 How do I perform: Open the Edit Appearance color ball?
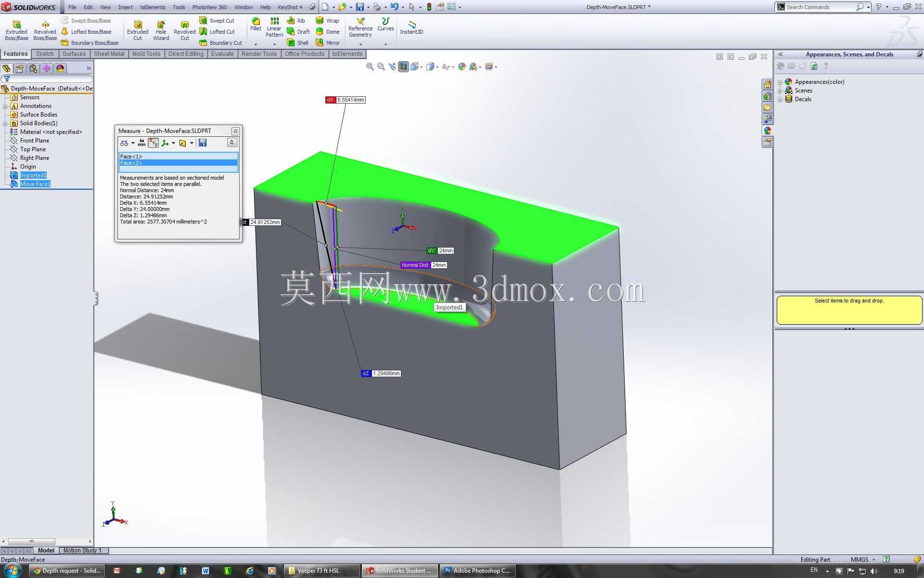click(x=462, y=67)
